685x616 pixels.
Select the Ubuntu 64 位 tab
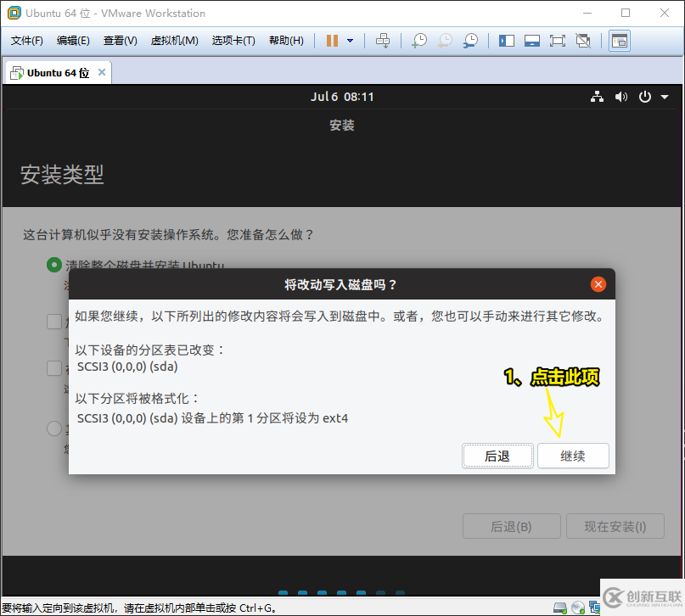tap(58, 73)
